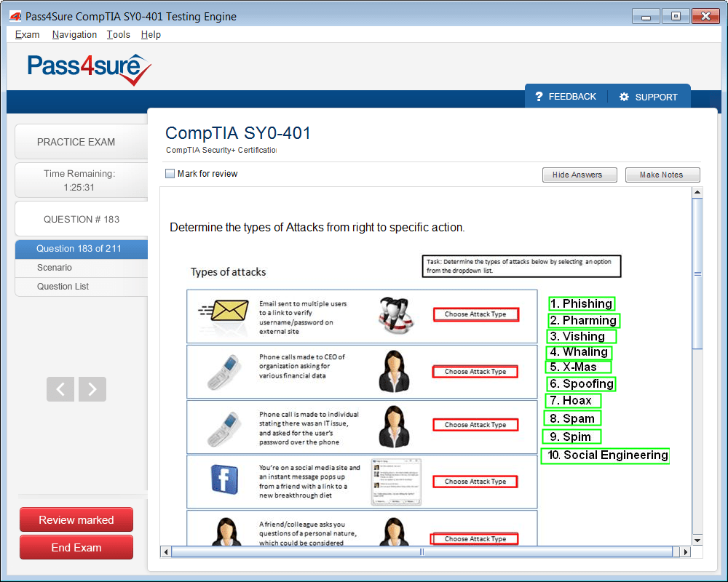Click the friend/colleague person icon on left

pyautogui.click(x=226, y=532)
